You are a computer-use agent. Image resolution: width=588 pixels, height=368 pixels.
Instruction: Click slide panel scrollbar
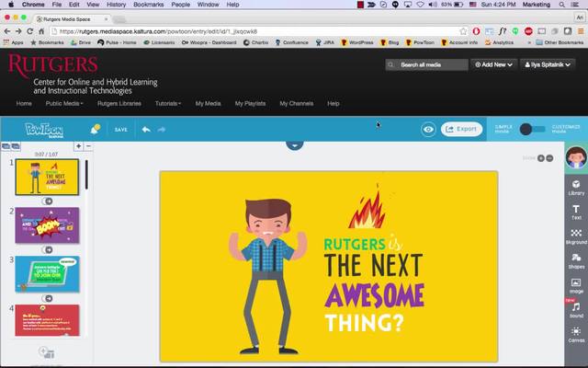[86, 175]
